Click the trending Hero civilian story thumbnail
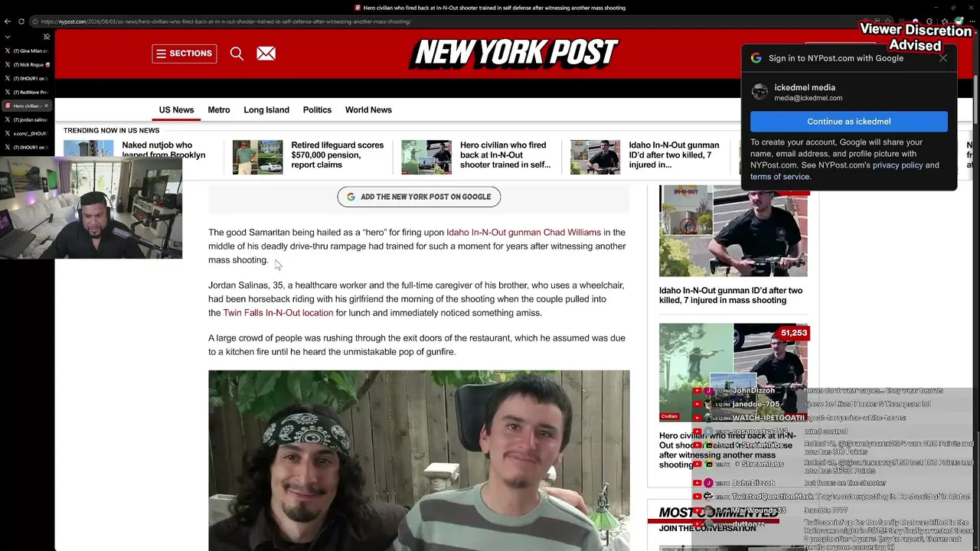 (x=426, y=157)
